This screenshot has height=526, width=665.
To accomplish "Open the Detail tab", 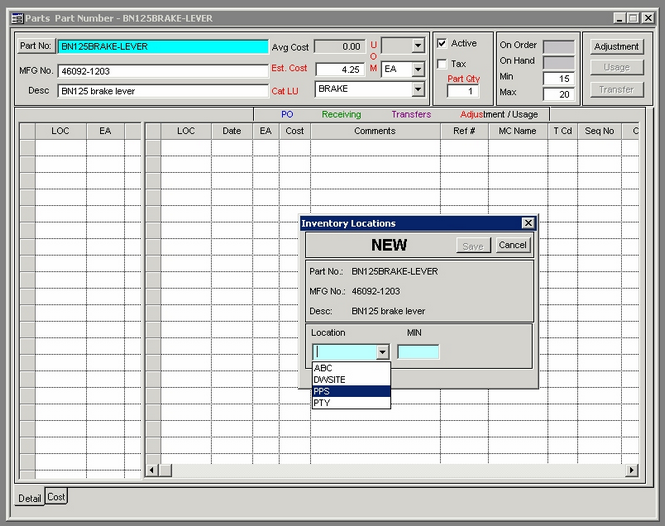I will coord(30,498).
